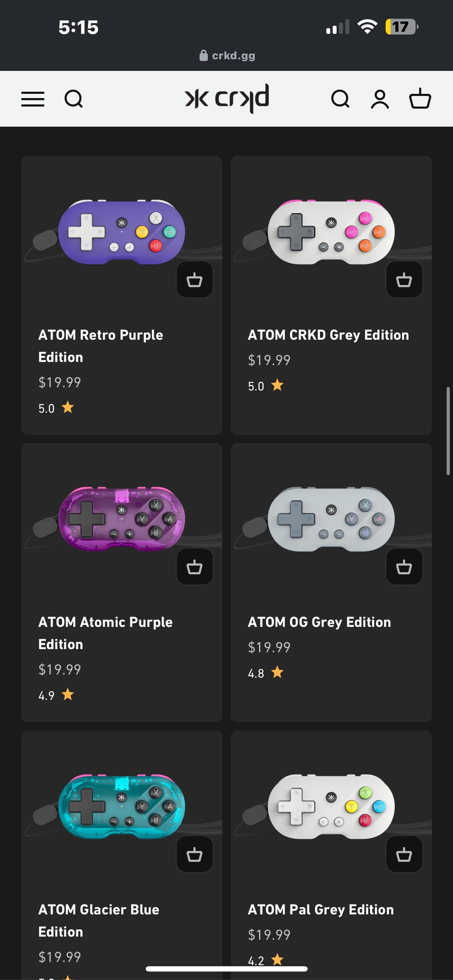Go to CRKD logo home page
Screen dimensions: 453x980
pos(227,98)
